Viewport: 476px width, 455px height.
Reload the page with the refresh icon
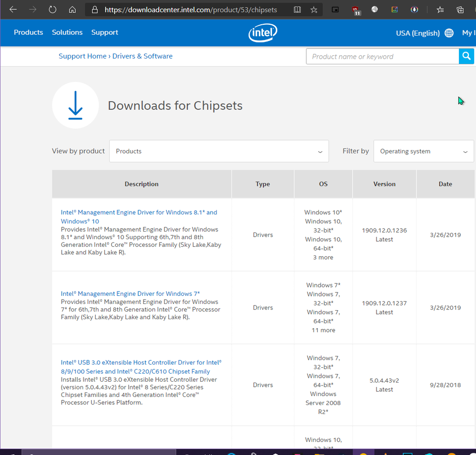52,10
